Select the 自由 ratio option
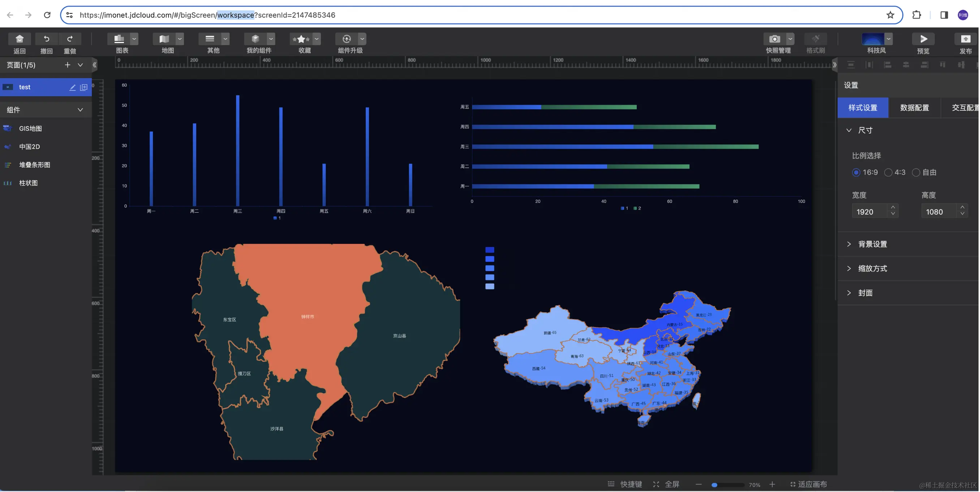Image resolution: width=980 pixels, height=492 pixels. click(x=916, y=173)
